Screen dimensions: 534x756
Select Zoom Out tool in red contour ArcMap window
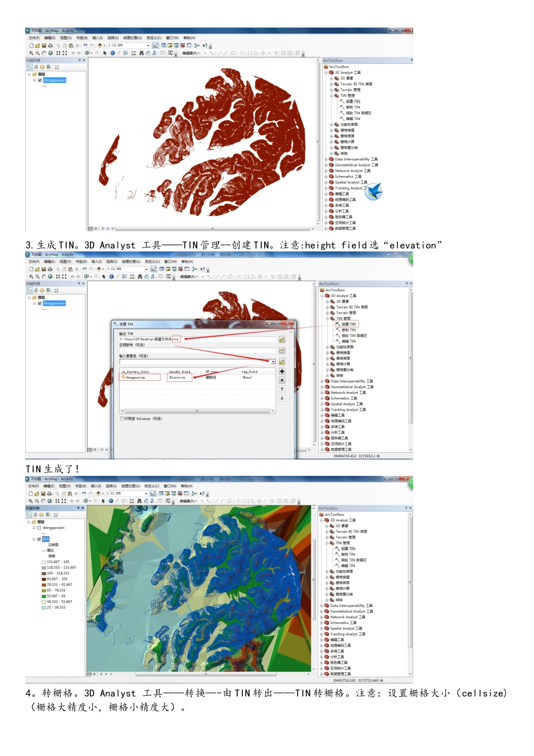point(38,53)
